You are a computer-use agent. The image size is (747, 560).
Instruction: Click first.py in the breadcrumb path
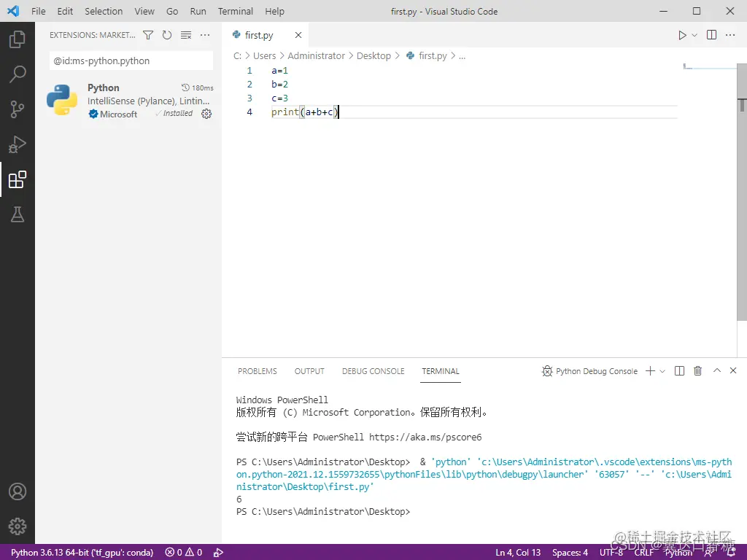(433, 55)
